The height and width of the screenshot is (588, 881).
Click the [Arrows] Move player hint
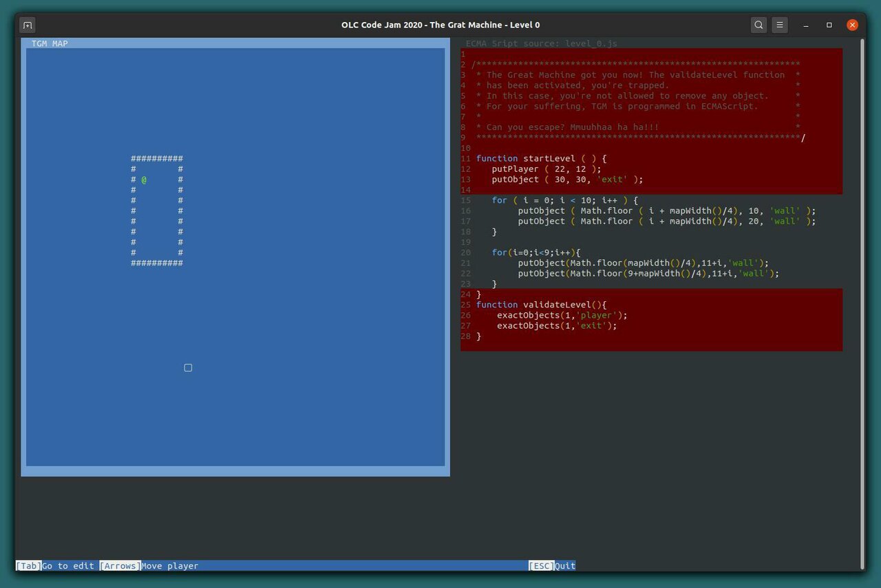(x=149, y=566)
